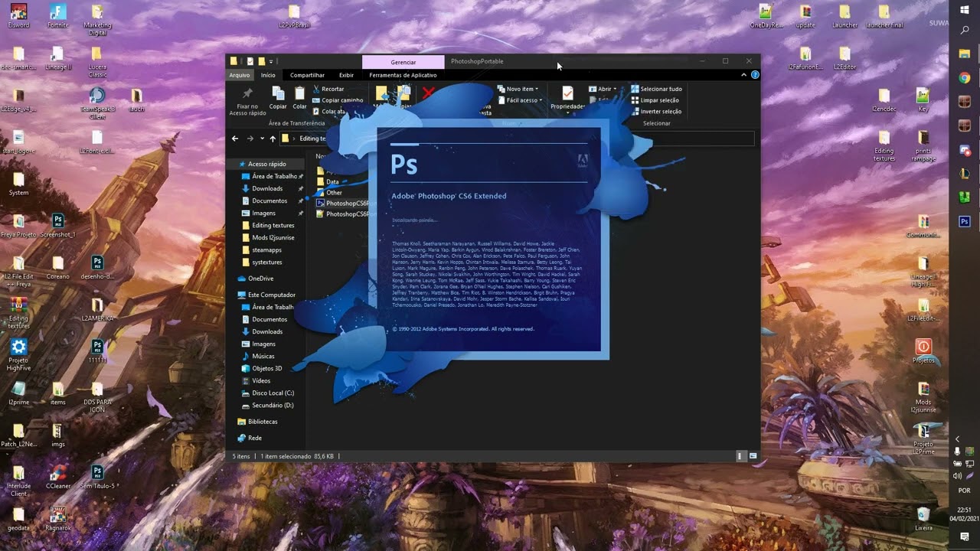Open recent locations dropdown arrow beside forward
The width and height of the screenshot is (980, 551).
coord(262,139)
